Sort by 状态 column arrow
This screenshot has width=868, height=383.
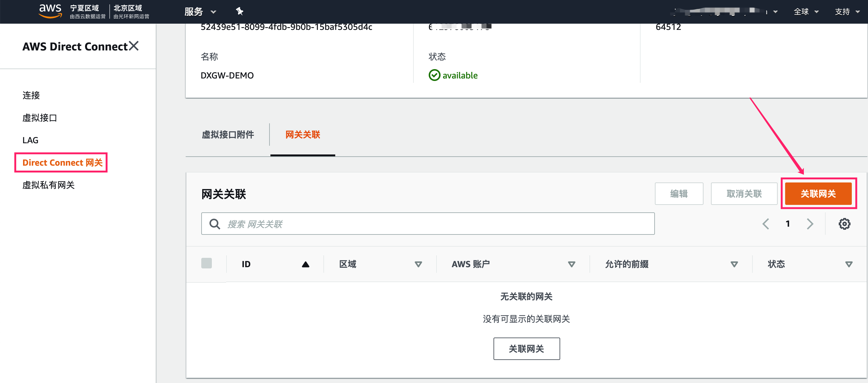click(849, 264)
